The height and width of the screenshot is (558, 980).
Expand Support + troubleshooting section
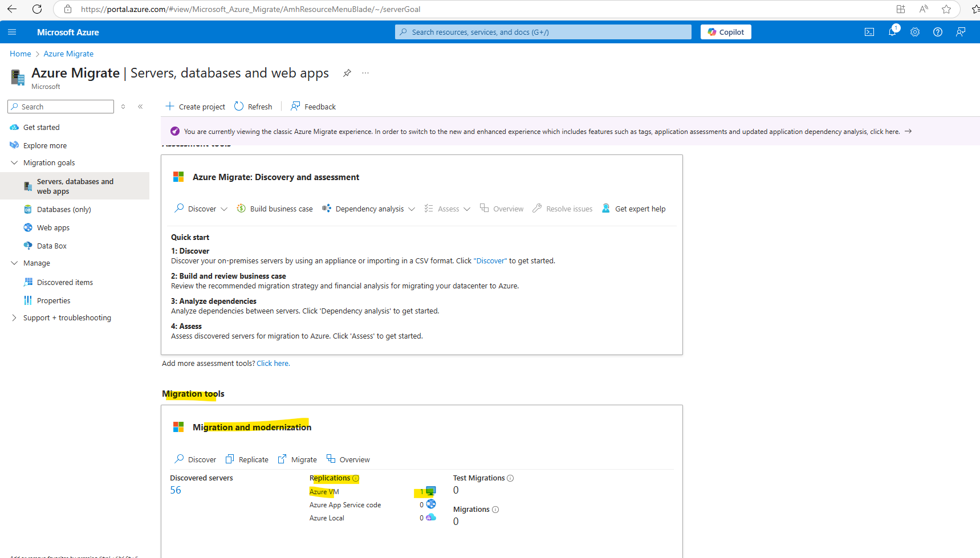click(x=14, y=317)
